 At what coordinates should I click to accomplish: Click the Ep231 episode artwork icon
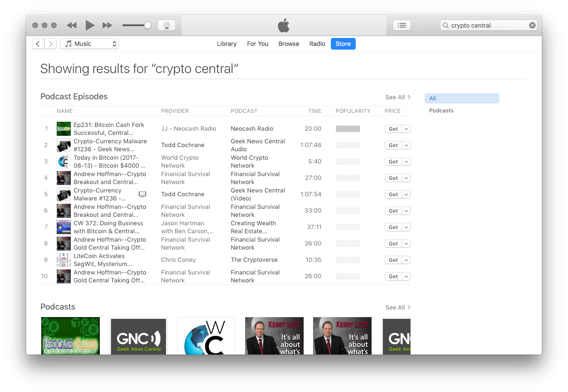pos(64,129)
